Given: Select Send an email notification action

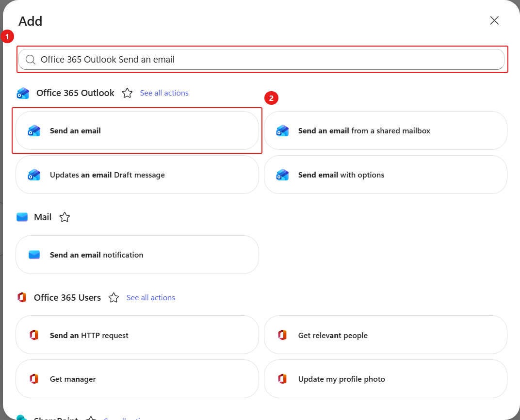Looking at the screenshot, I should click(x=137, y=255).
